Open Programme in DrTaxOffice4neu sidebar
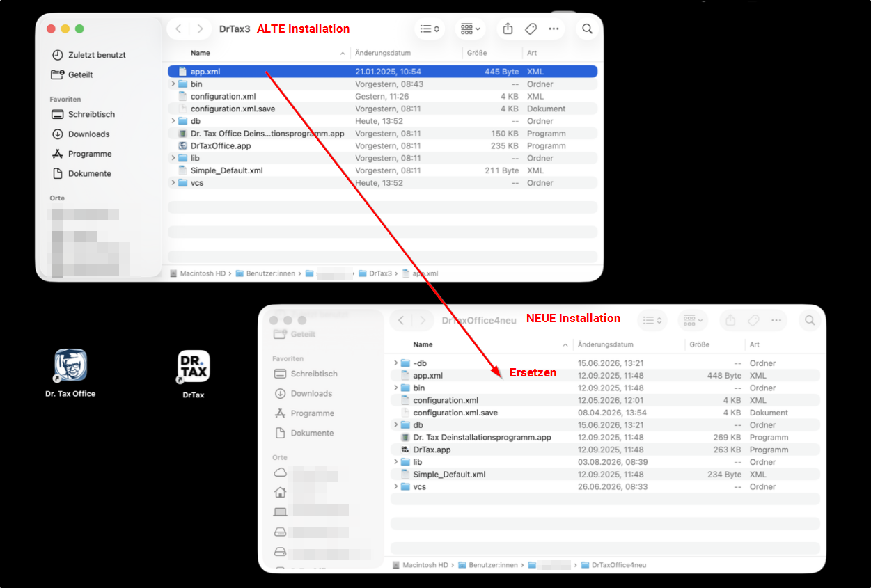This screenshot has height=588, width=871. click(304, 413)
